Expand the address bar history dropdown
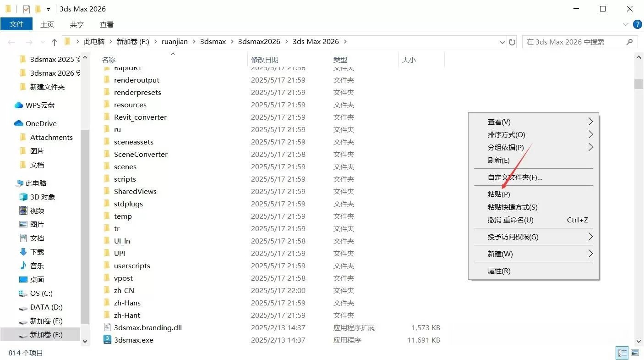 502,42
